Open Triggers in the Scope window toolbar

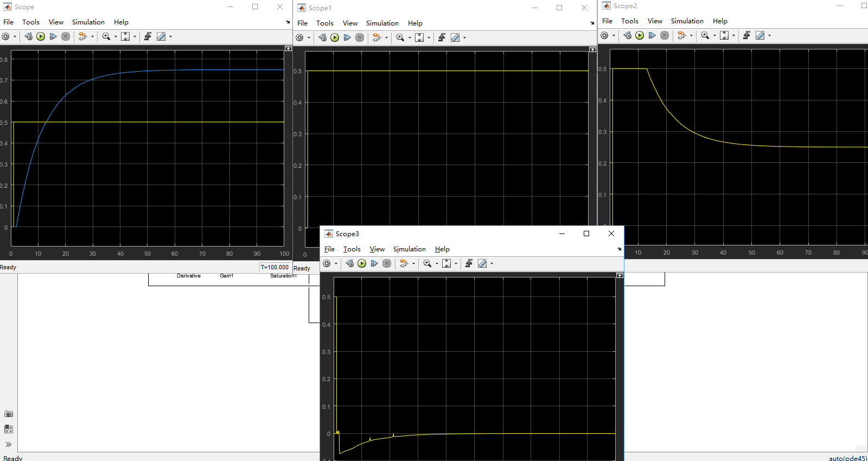[148, 36]
